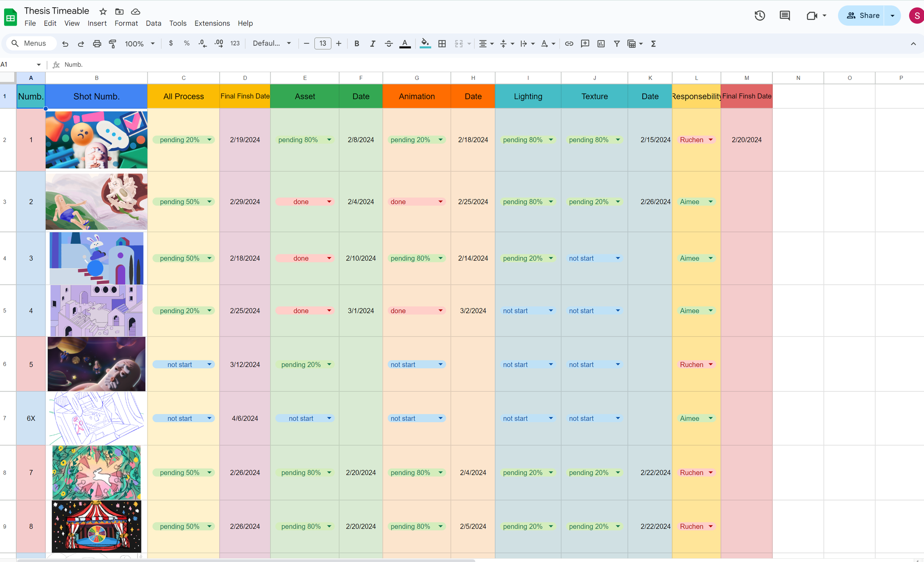Open the font family dropdown
Viewport: 924px width, 562px height.
pyautogui.click(x=272, y=44)
